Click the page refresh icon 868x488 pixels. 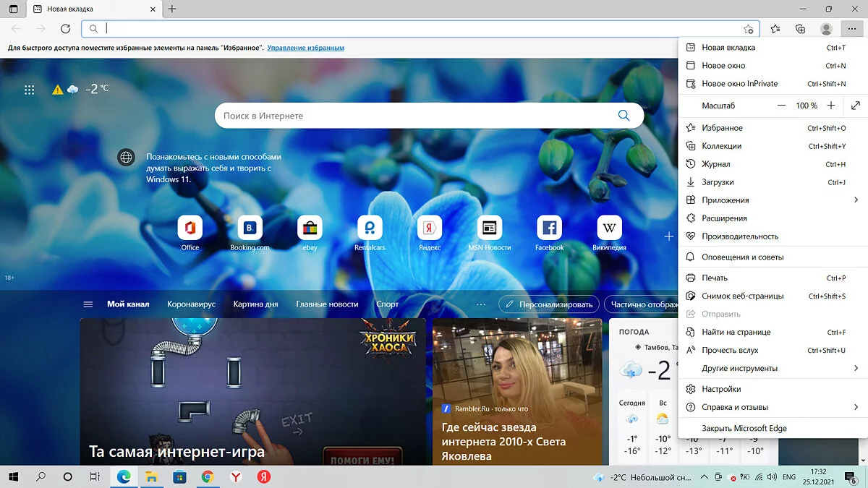tap(65, 29)
